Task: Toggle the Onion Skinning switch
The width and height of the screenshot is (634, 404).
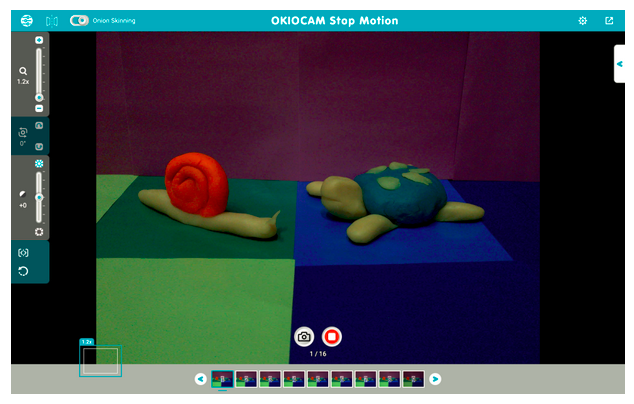Action: (79, 20)
